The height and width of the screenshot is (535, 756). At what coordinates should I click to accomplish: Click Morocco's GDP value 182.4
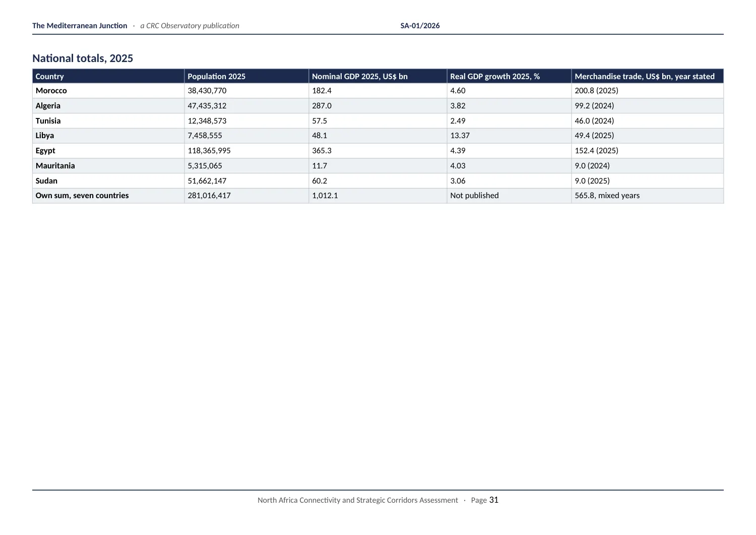coord(322,91)
